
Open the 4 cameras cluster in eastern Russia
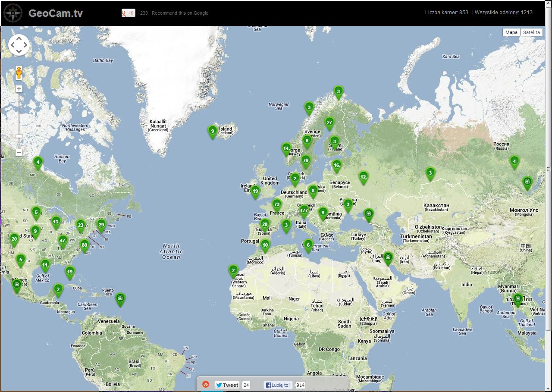[x=514, y=163]
